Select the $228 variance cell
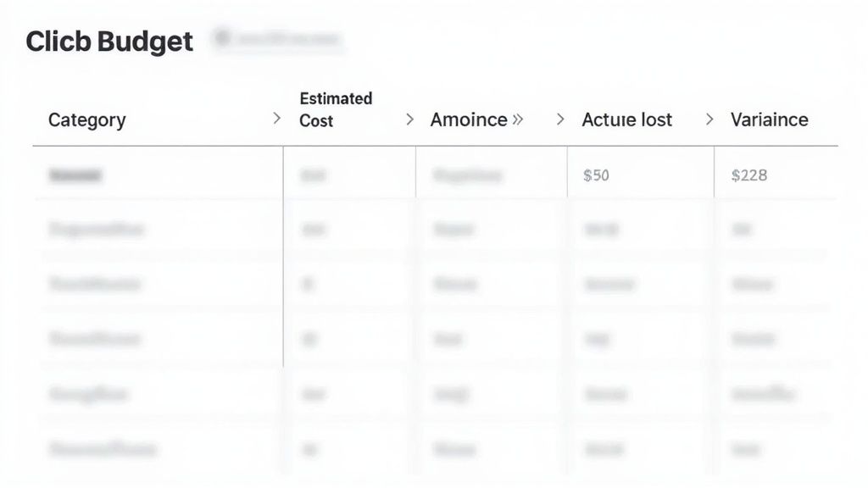Viewport: 868px width, 488px height. coord(748,175)
